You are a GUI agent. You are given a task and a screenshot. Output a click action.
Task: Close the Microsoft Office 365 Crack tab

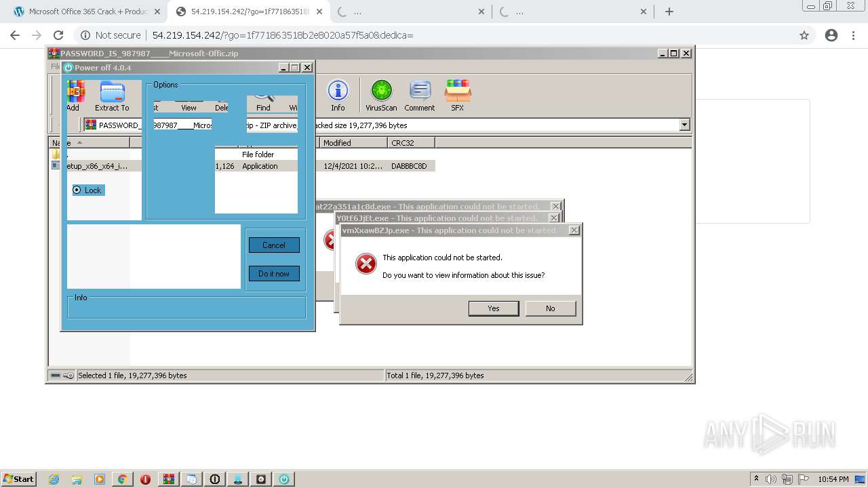(157, 12)
